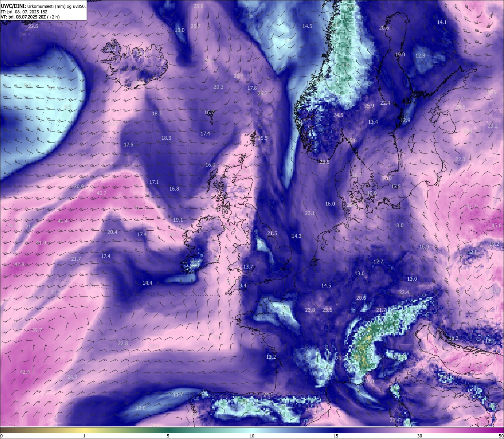Click the 17.6 value in the Atlantic
The image size is (504, 439).
click(x=128, y=145)
